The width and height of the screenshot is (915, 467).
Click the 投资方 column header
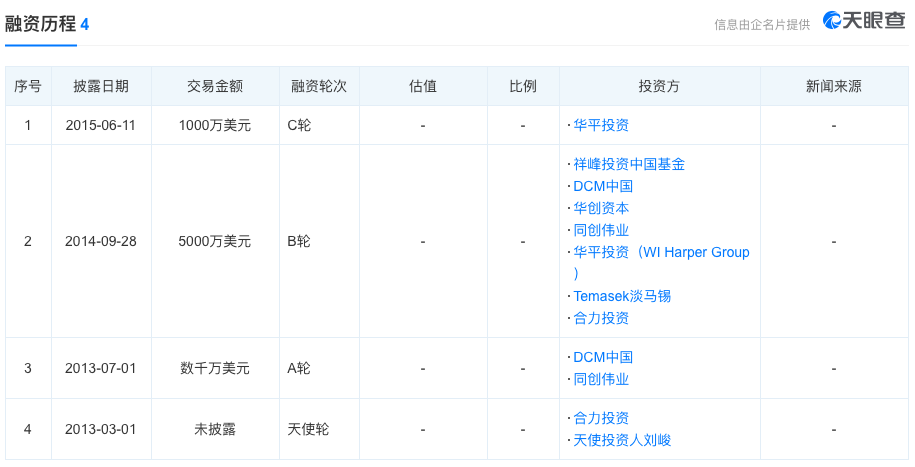click(659, 86)
